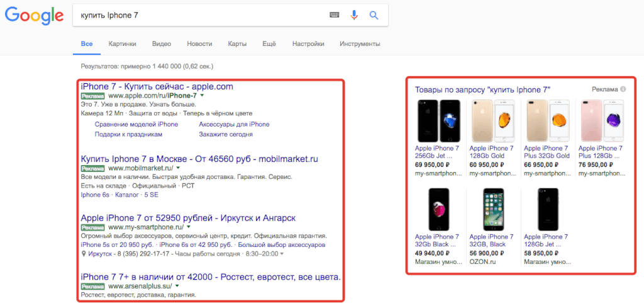Open Apple iPhone 7 Plus 32Gb Gold product title
Viewport: 644px width, 303px height.
547,152
